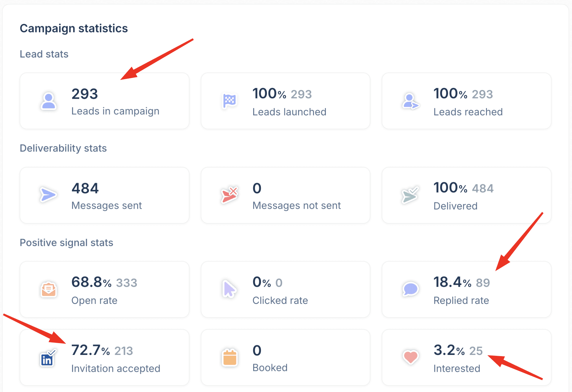This screenshot has width=572, height=392.
Task: Open the 293 Leads in campaign card
Action: click(x=104, y=101)
